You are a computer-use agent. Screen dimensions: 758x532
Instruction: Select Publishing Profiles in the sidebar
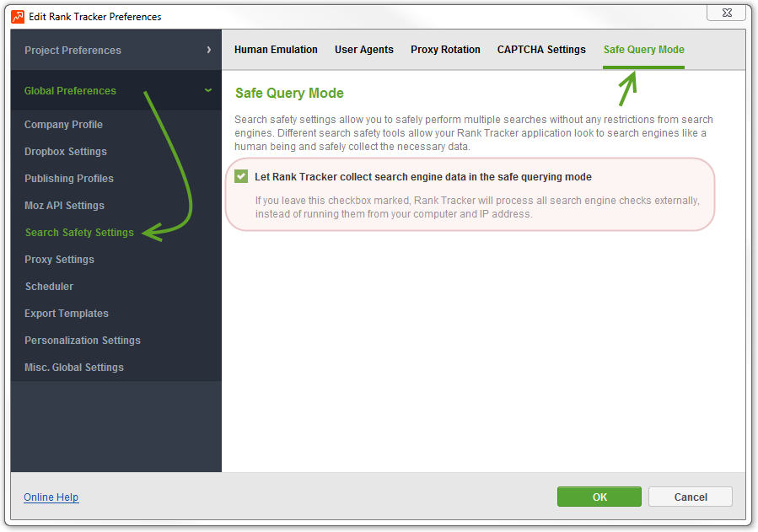[68, 178]
